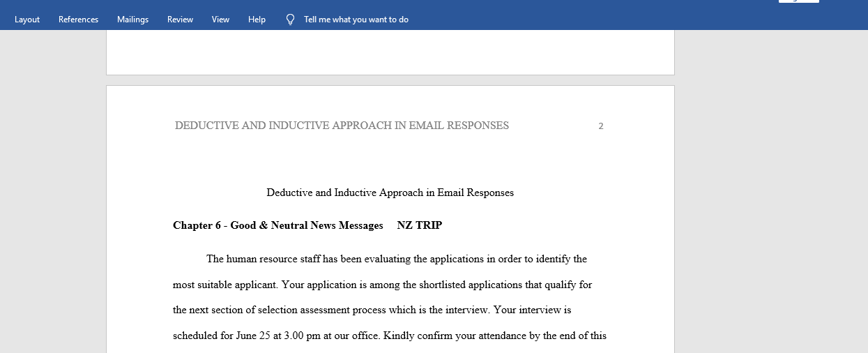Click the line starting 'most suitable applicant'

(382, 285)
